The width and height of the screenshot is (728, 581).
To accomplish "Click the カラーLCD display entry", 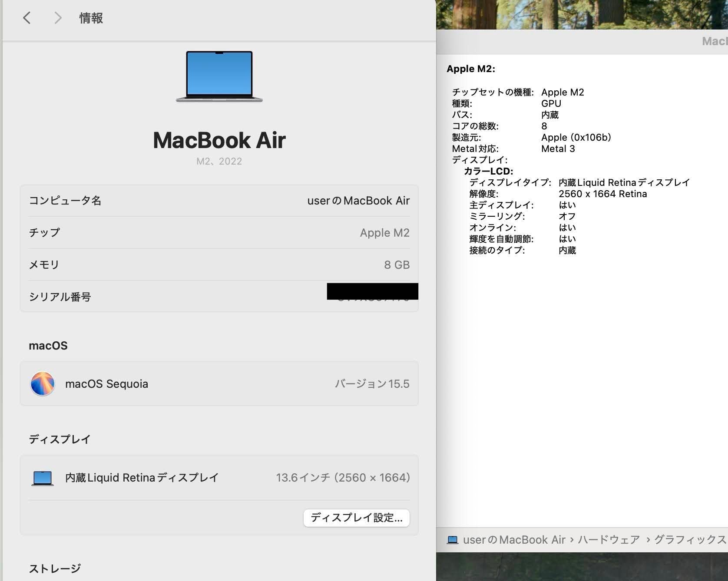I will click(488, 171).
